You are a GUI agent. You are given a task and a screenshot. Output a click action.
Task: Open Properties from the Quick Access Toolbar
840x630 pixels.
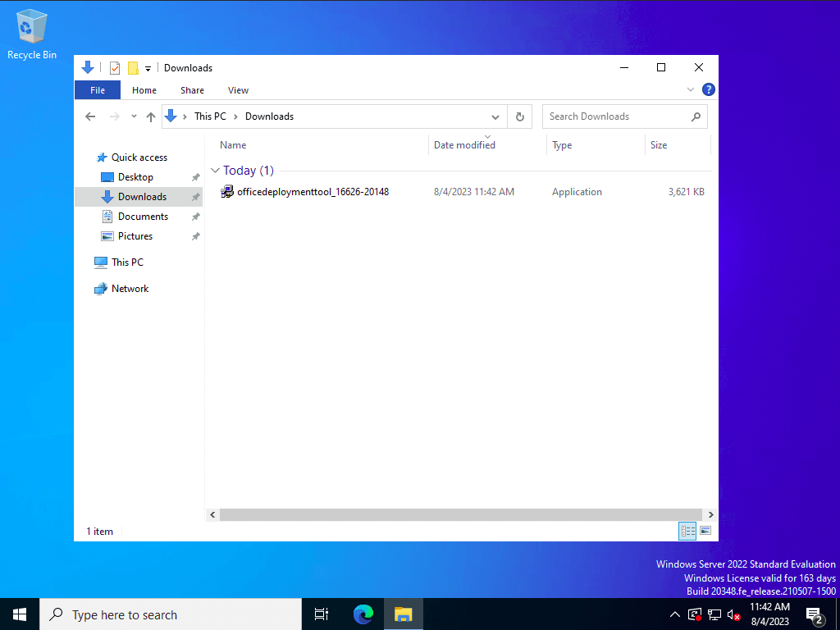click(115, 67)
